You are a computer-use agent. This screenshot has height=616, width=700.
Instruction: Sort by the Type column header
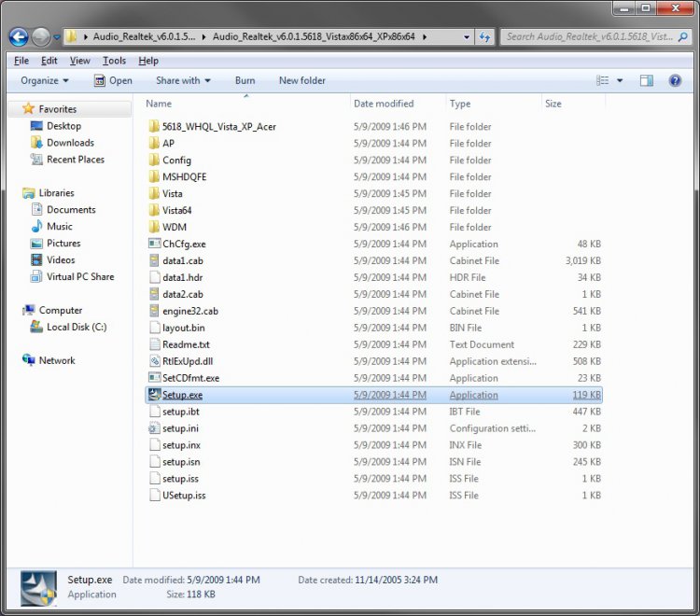click(460, 104)
